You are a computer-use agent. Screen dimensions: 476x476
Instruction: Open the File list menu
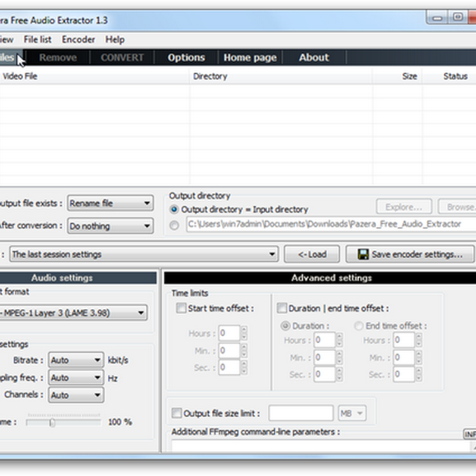(x=37, y=39)
